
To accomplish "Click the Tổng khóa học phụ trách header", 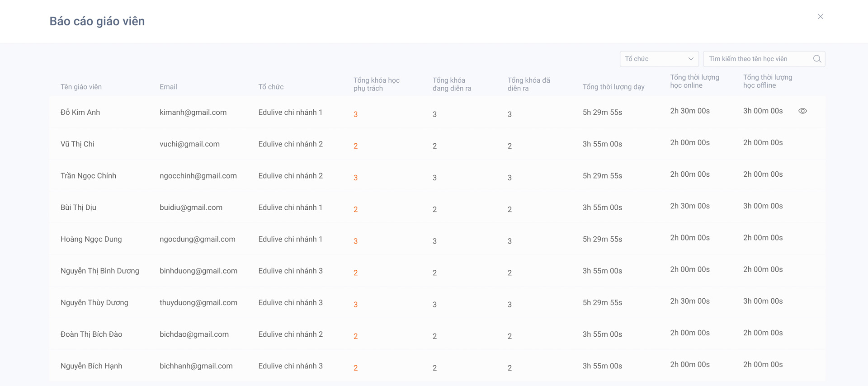I will point(376,84).
